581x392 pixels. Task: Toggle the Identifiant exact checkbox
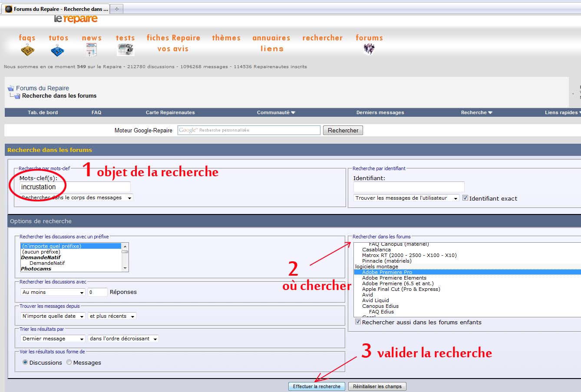(465, 198)
